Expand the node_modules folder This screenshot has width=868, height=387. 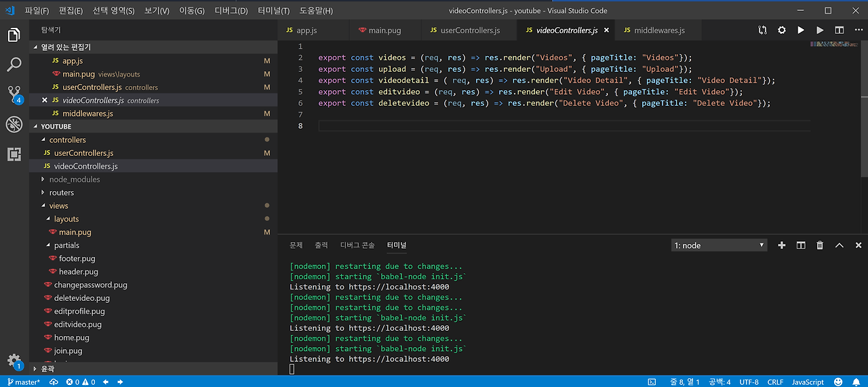[x=74, y=180]
